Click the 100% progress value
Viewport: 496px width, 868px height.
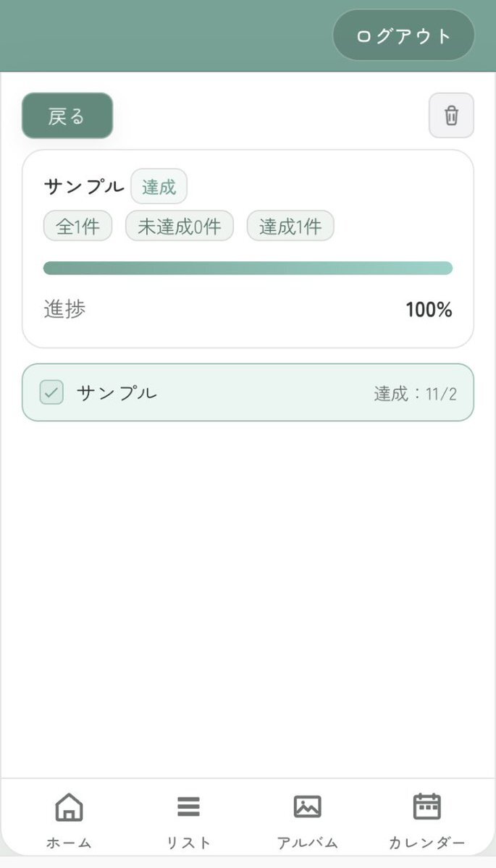click(x=429, y=310)
